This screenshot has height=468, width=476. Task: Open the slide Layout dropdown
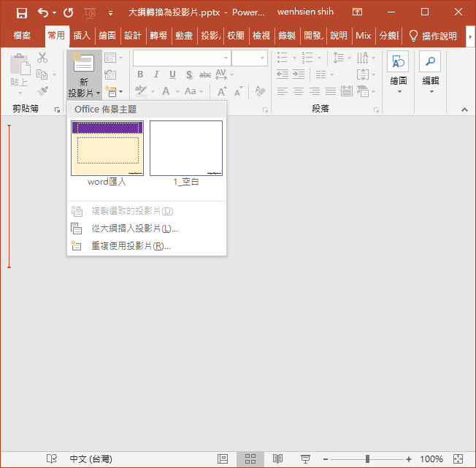(x=113, y=58)
